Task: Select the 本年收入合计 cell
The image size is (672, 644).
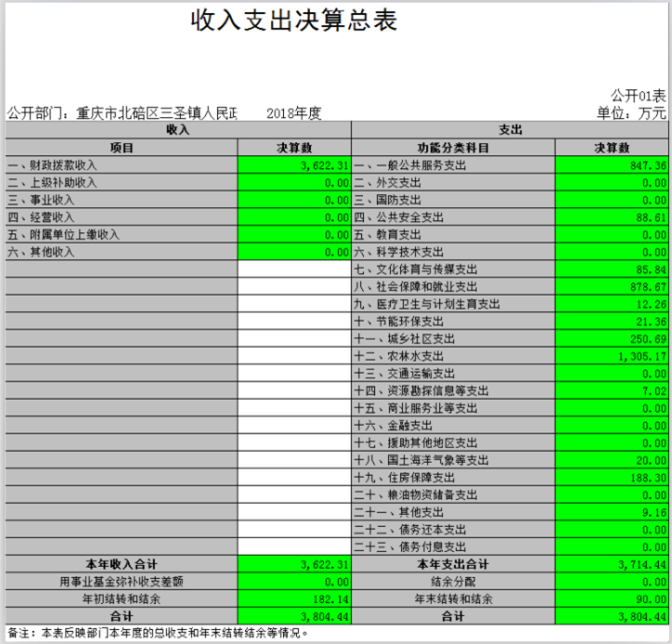Action: coord(122,564)
